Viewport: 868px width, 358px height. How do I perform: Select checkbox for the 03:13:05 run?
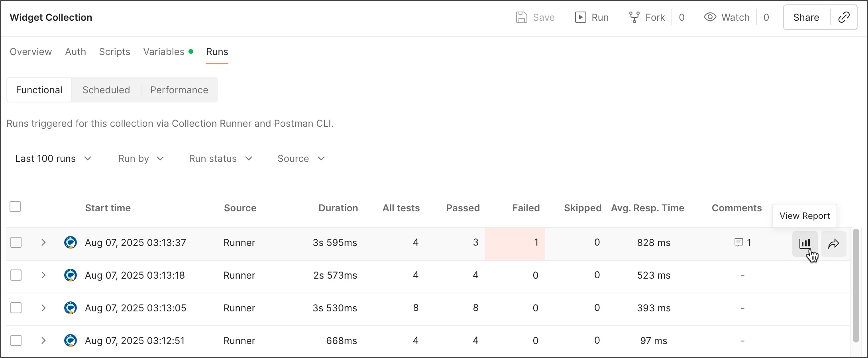click(x=16, y=308)
